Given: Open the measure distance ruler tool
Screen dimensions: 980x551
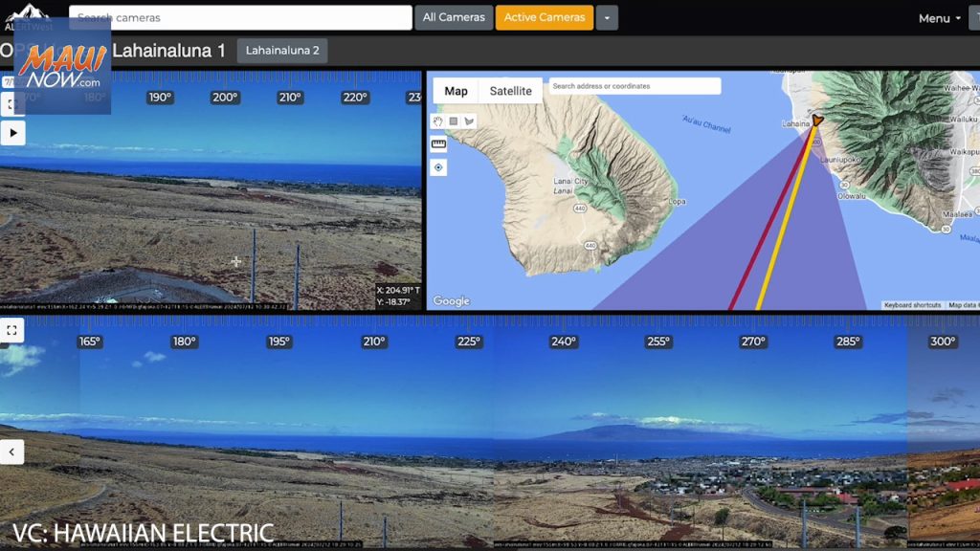Looking at the screenshot, I should pos(437,144).
